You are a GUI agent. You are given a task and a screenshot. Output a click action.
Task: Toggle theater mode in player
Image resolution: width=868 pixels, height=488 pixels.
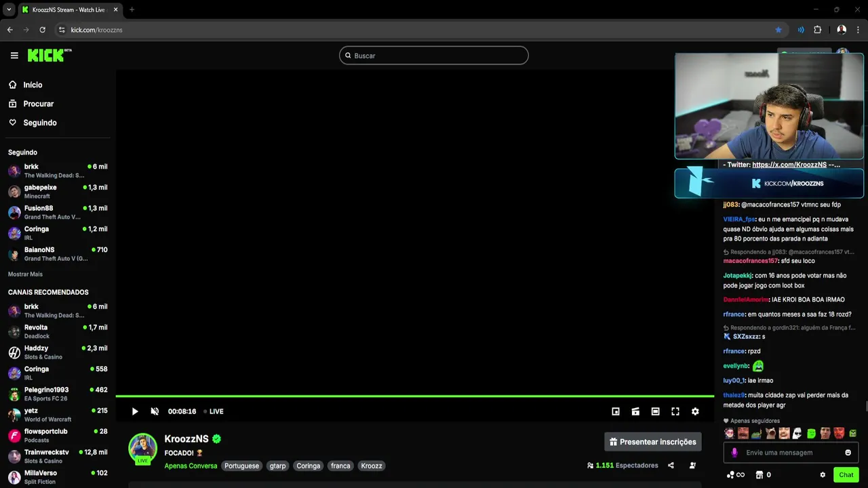pyautogui.click(x=655, y=411)
